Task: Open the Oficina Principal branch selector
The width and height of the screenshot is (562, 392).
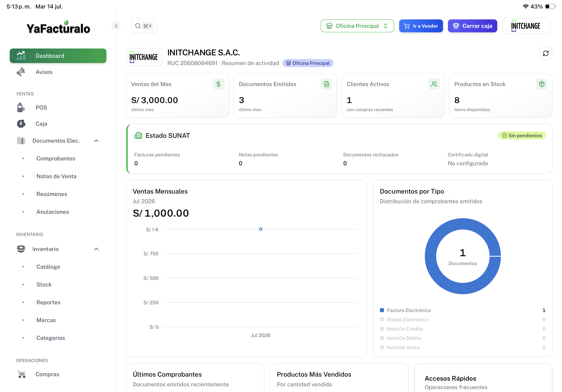Action: point(357,26)
